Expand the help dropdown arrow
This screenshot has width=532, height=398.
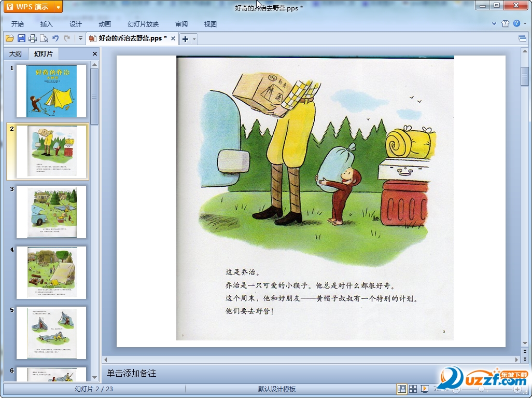(x=525, y=23)
